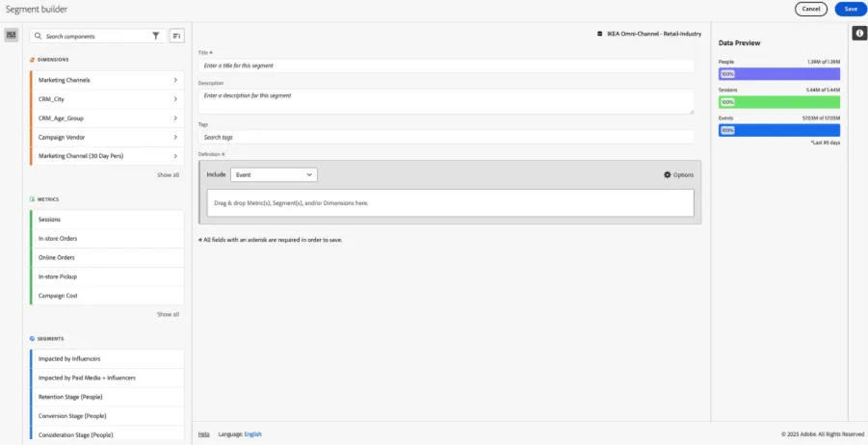Click the Segments section icon
The height and width of the screenshot is (445, 868).
click(32, 338)
